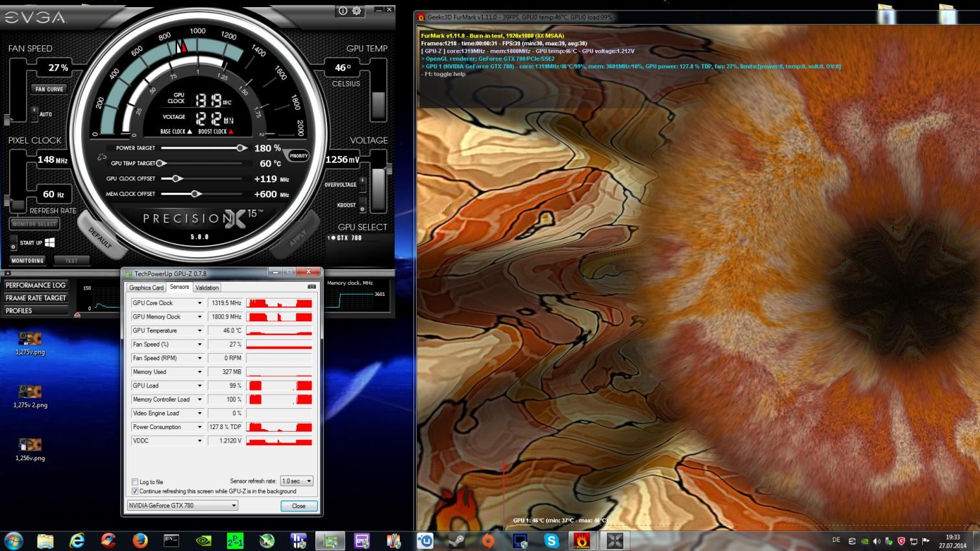Switch to Validation tab
980x551 pixels.
207,288
